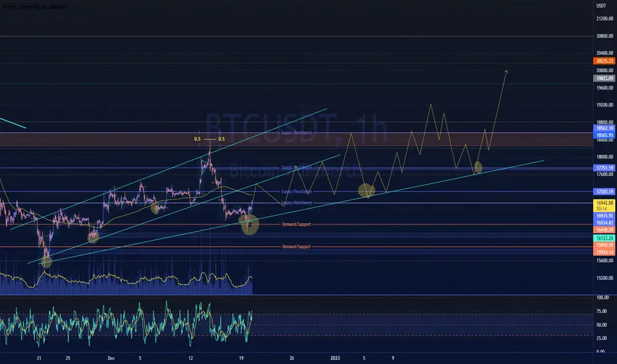Click Demand/Support label on the 16438 line
Viewport: 617px width, 364px height.
coord(297,224)
